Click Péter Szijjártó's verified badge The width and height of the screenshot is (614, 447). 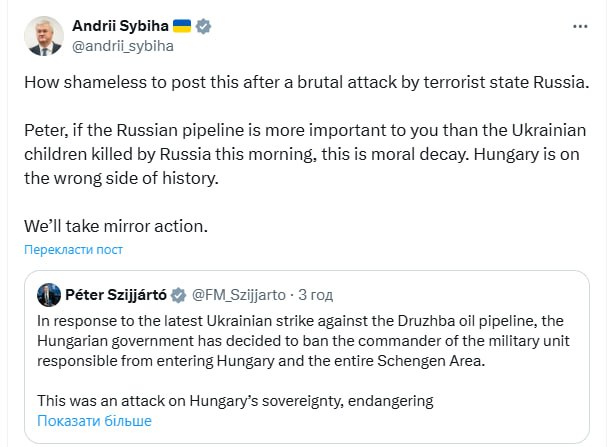click(178, 295)
